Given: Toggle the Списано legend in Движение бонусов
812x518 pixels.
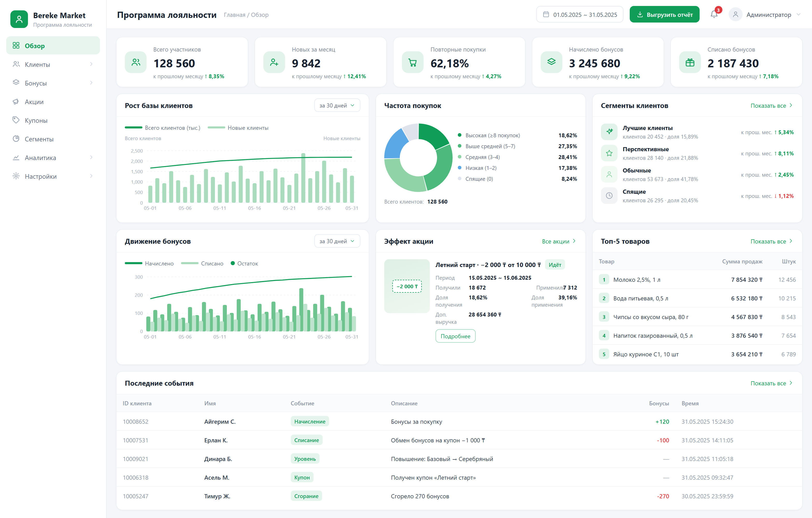Looking at the screenshot, I should pos(202,263).
